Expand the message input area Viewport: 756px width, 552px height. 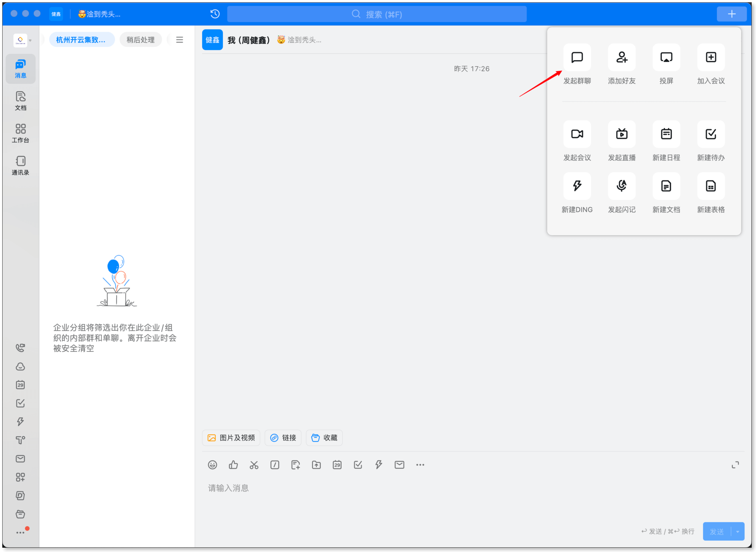coord(735,465)
